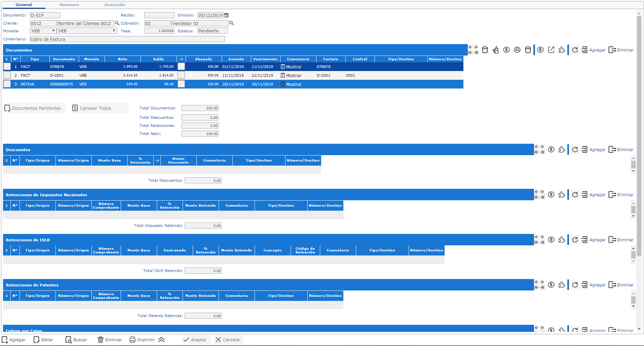Expand the Retenciones de ISLR grid columns

coord(539,240)
